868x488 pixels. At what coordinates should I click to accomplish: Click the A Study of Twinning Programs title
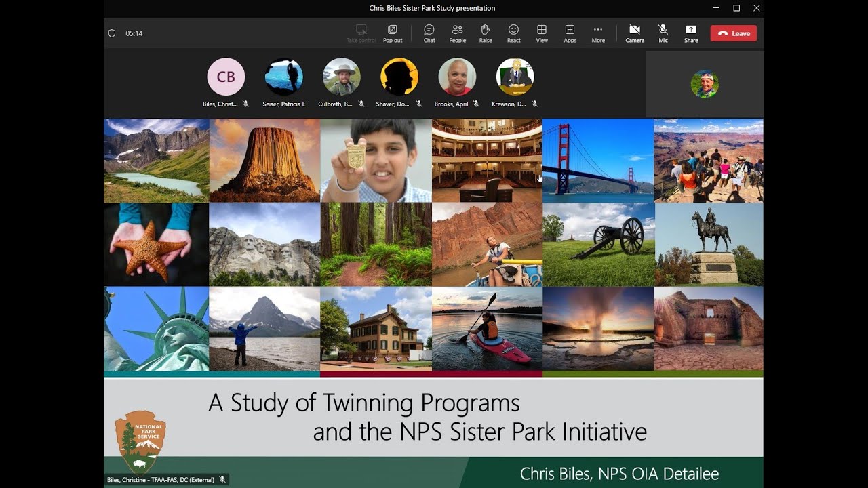coord(364,403)
